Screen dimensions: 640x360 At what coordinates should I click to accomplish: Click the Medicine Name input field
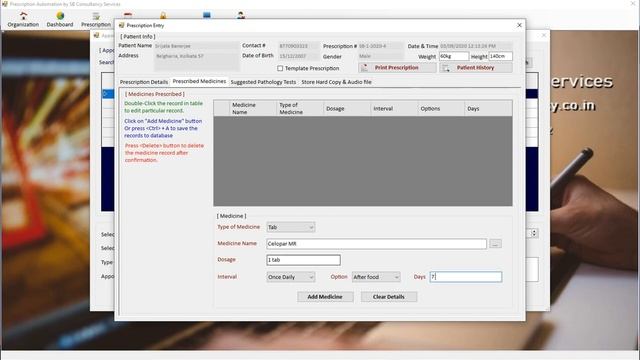tap(376, 244)
